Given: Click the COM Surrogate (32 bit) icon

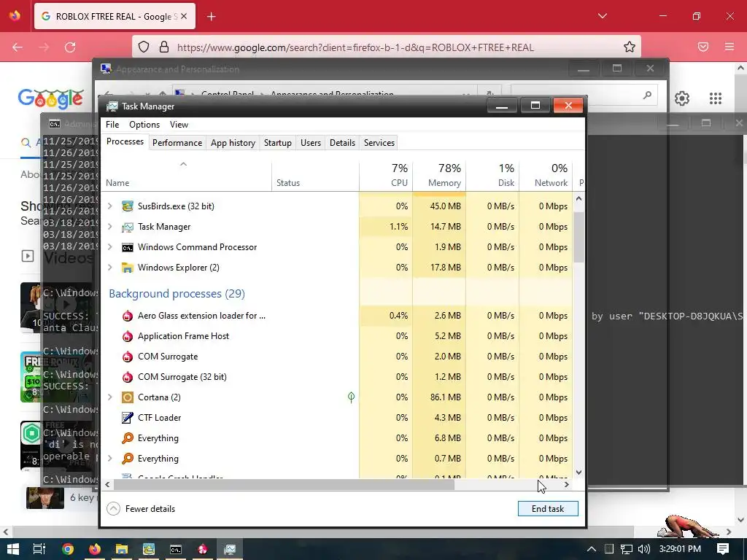Looking at the screenshot, I should point(127,377).
